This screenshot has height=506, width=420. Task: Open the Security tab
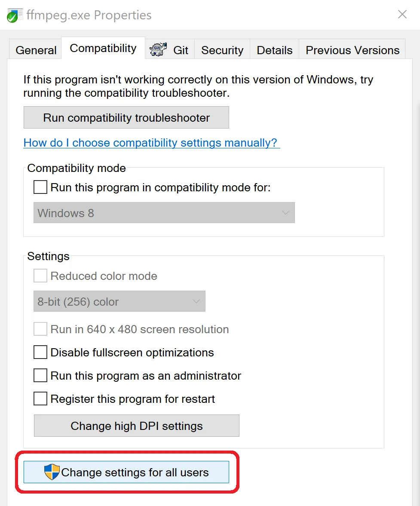[222, 50]
